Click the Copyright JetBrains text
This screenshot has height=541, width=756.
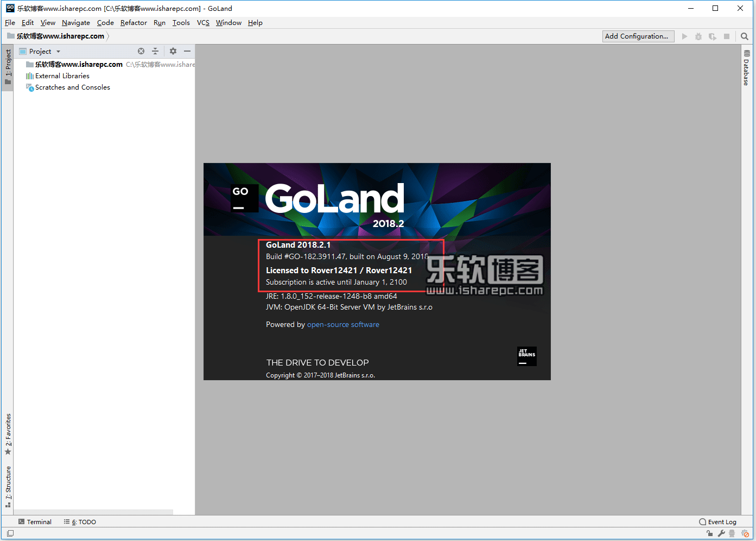[320, 375]
